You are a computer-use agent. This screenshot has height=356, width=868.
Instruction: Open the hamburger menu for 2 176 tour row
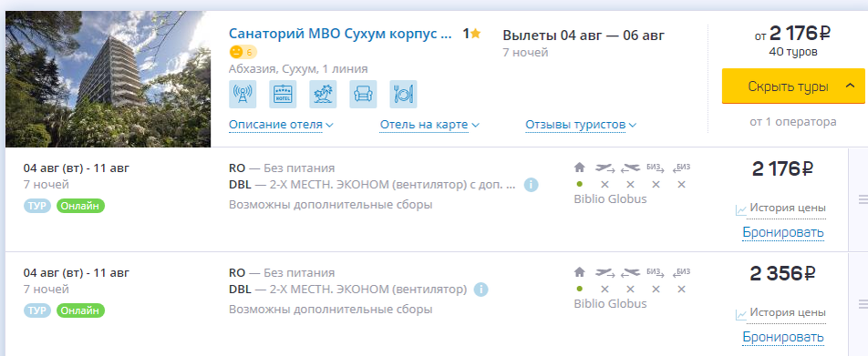(x=863, y=199)
